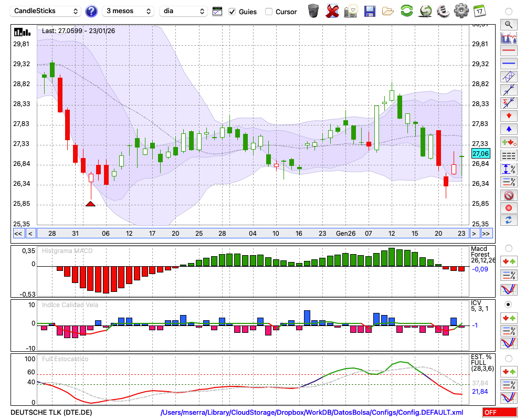Image resolution: width=525 pixels, height=420 pixels.
Task: Click ICV panel red-green arrows icon
Action: (x=509, y=318)
